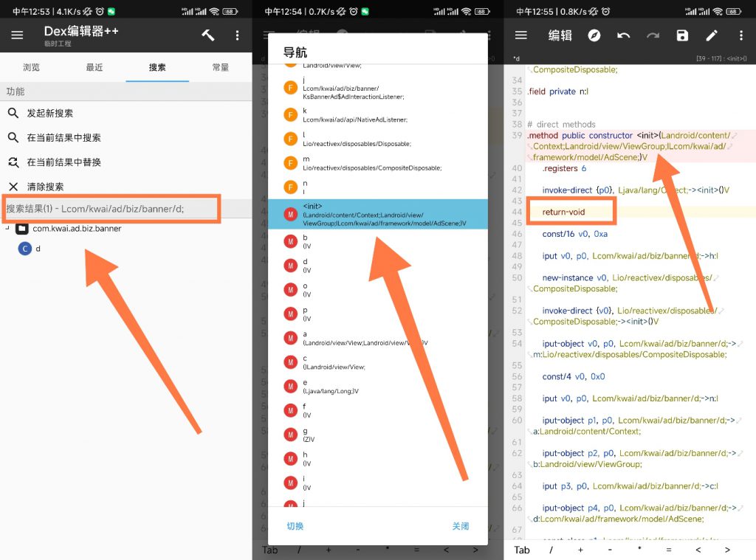Open the hamburger menu in Dex编辑器++

(x=17, y=35)
